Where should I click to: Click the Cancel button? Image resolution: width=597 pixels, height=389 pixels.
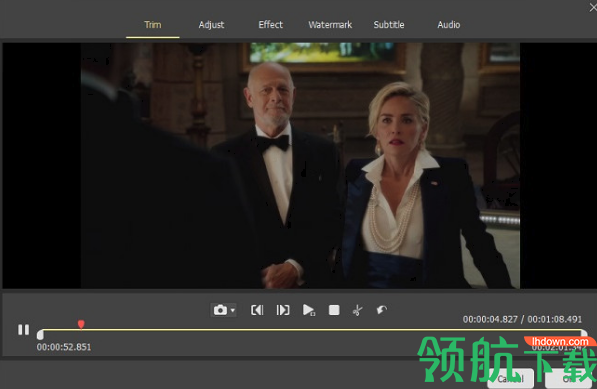coord(511,379)
